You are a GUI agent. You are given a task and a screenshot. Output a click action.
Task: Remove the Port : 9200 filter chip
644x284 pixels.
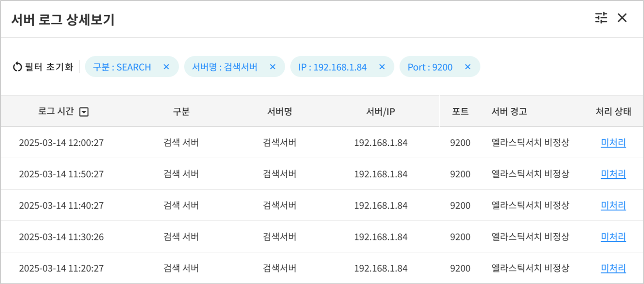468,67
